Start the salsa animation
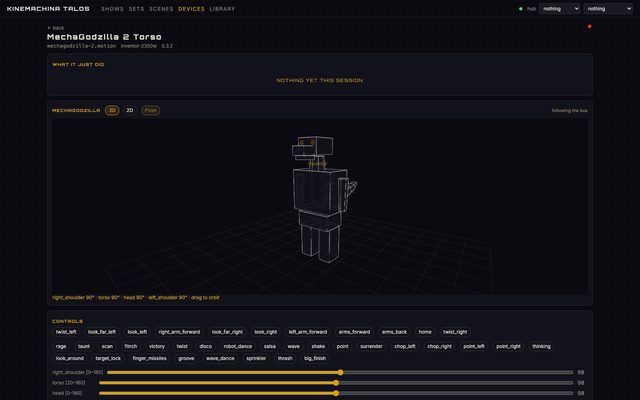The width and height of the screenshot is (640, 400). tap(269, 346)
